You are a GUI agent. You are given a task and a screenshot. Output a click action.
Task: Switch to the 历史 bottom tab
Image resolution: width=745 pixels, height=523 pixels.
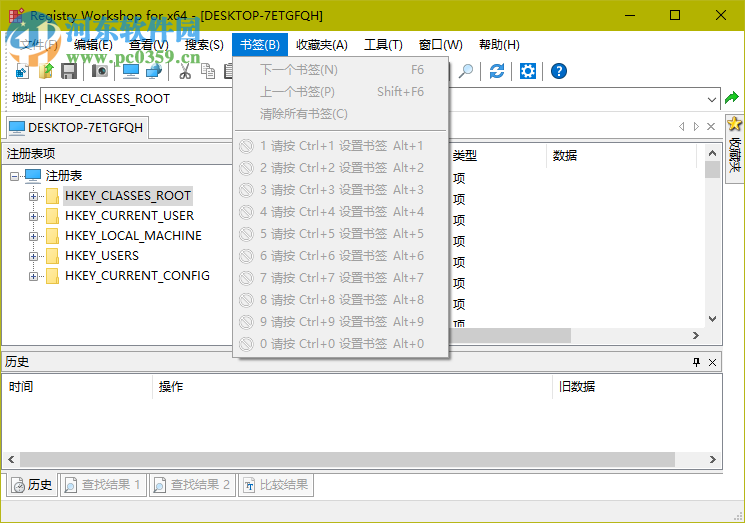[x=32, y=485]
